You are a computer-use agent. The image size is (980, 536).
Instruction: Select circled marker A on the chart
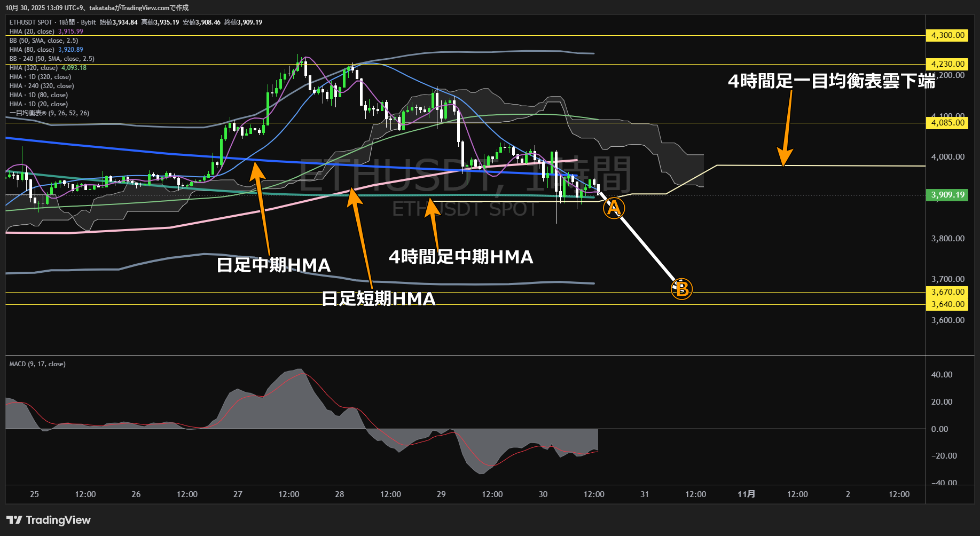coord(613,208)
